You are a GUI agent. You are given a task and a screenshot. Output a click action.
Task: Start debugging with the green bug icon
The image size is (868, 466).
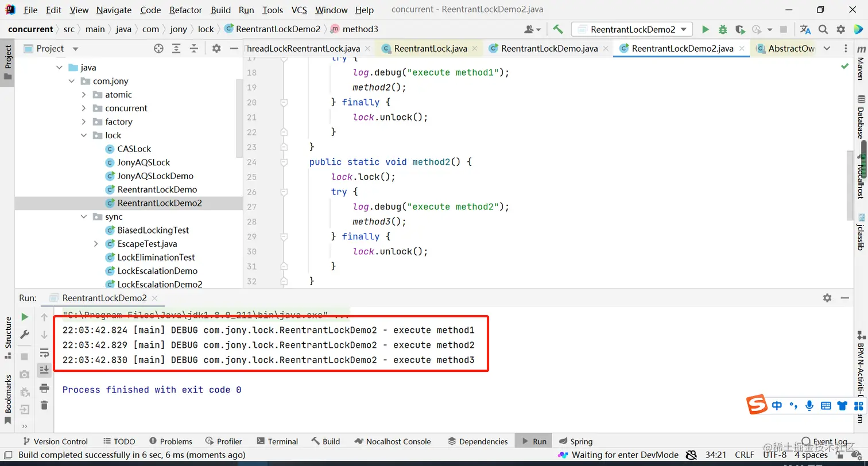coord(723,29)
